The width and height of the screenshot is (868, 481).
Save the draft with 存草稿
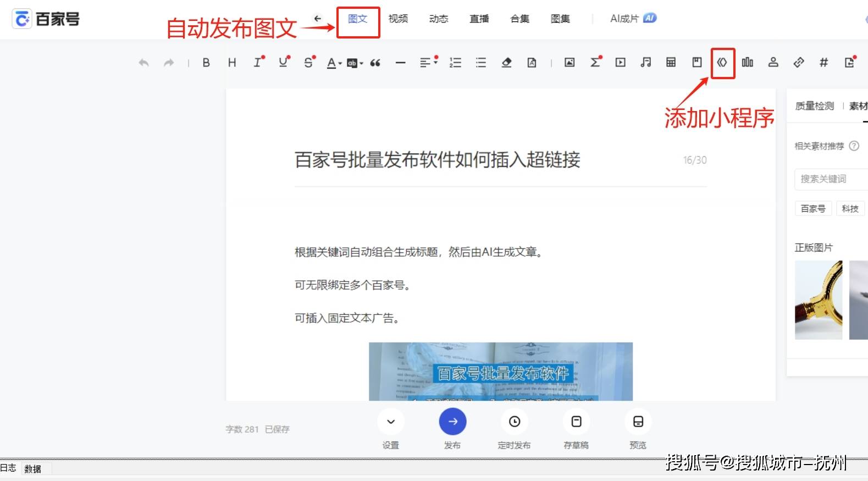576,422
